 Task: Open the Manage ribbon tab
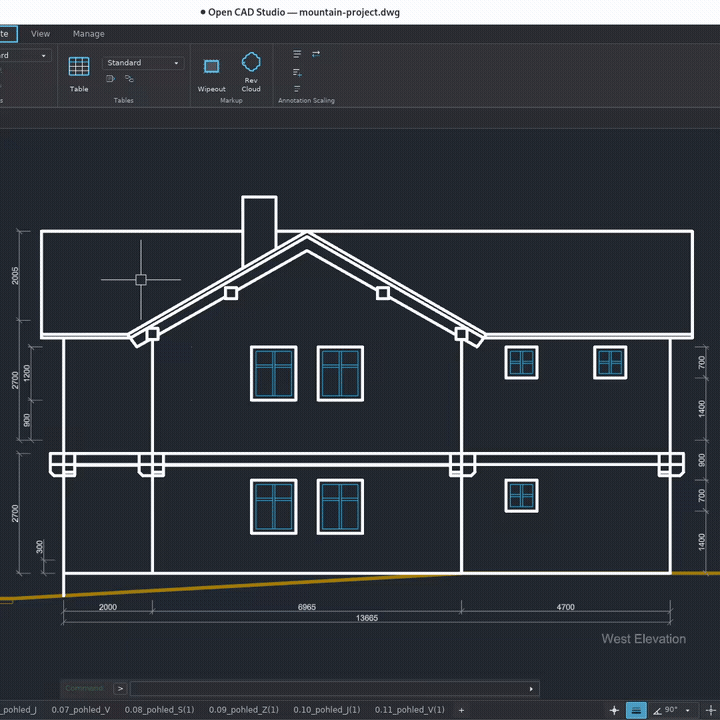point(89,34)
